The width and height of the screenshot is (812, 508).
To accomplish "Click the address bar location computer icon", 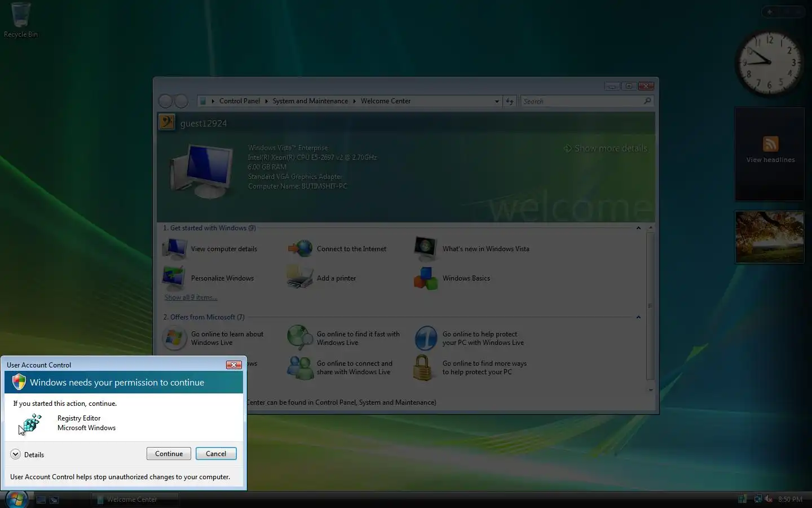I will click(x=203, y=101).
